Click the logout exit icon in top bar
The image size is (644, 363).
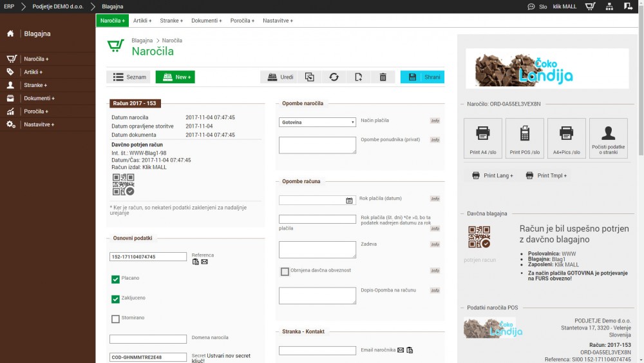tap(629, 6)
